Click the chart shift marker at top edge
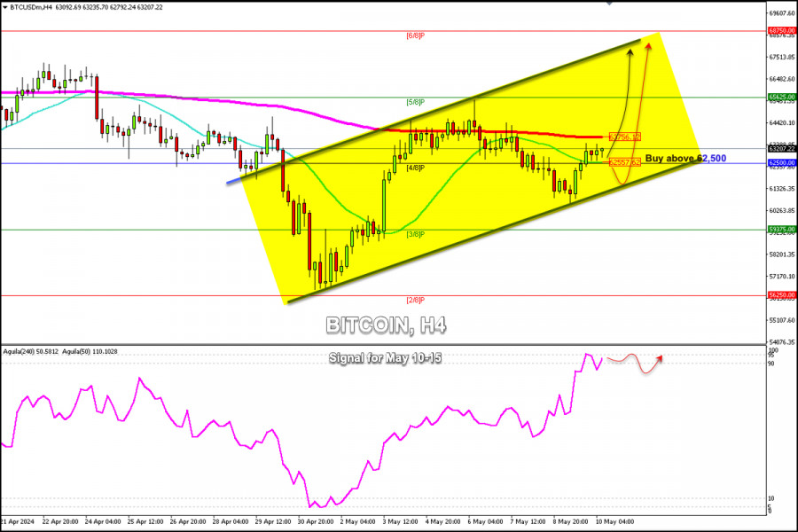Screen dimensions: 798x532 pos(608,3)
